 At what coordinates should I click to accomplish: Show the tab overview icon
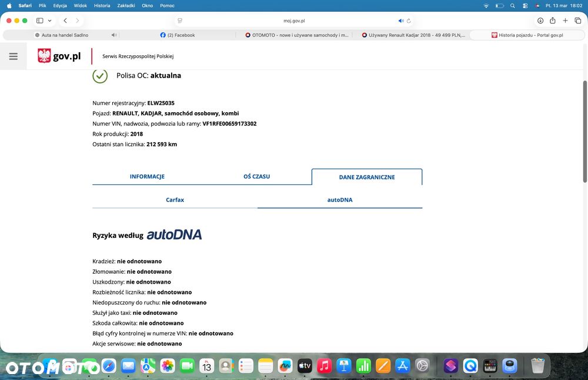coord(578,21)
